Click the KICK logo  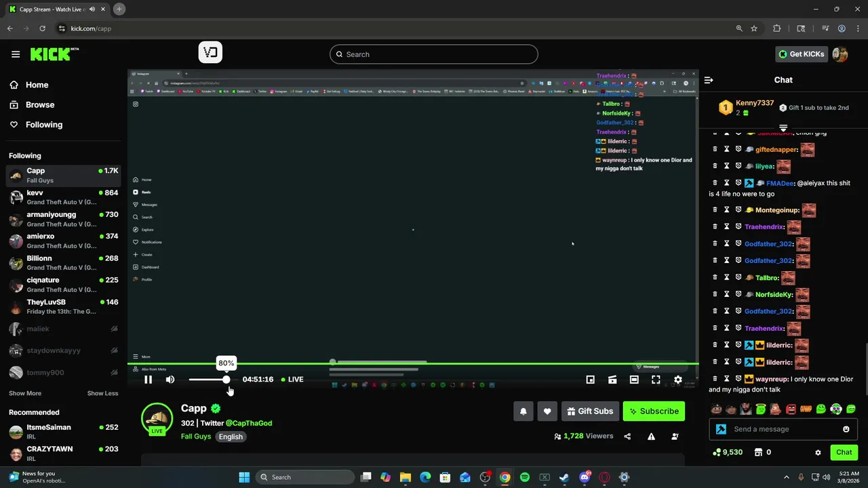coord(54,54)
